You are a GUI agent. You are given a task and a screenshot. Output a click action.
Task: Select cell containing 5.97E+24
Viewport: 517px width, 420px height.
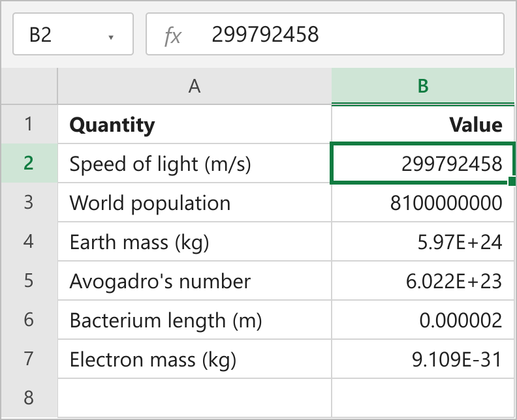[x=423, y=241]
